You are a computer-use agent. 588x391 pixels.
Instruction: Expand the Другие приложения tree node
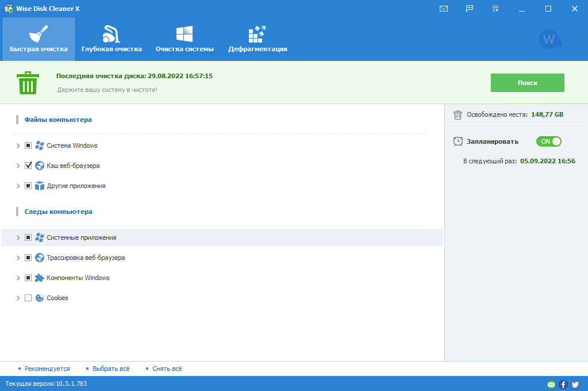point(18,186)
